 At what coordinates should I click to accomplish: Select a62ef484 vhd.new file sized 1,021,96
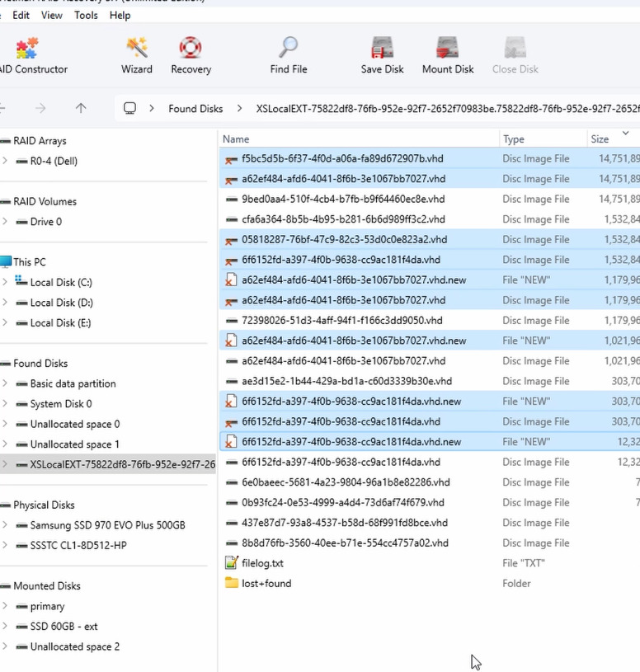point(430,341)
